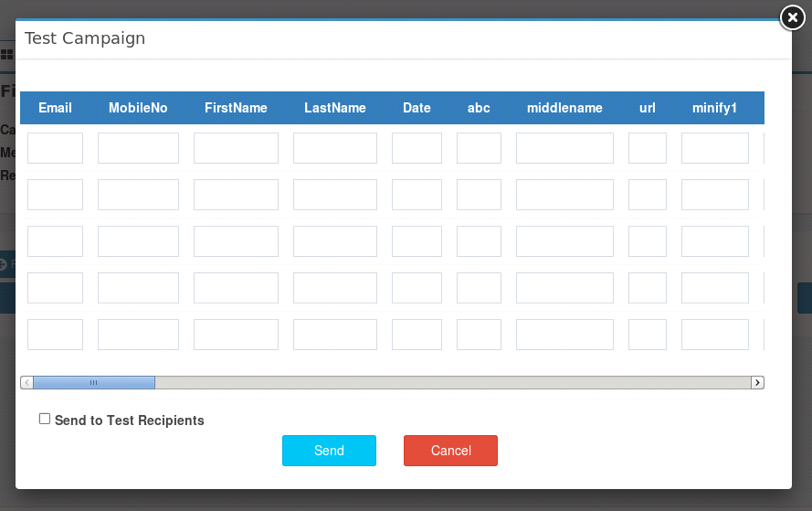Close the Test Campaign dialog with X icon
Viewport: 812px width, 511px height.
(x=792, y=17)
